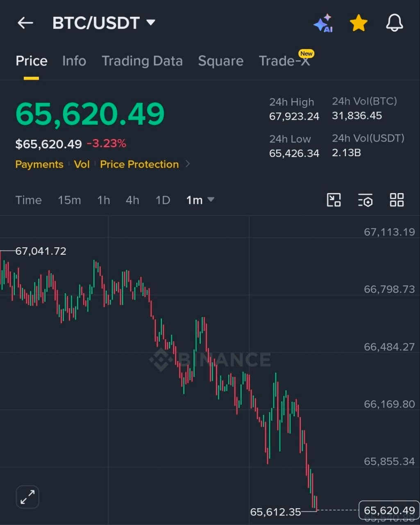Tap the 24h Vol(BTC) value 31,836.45
Screen dimensions: 420x525
tap(357, 116)
